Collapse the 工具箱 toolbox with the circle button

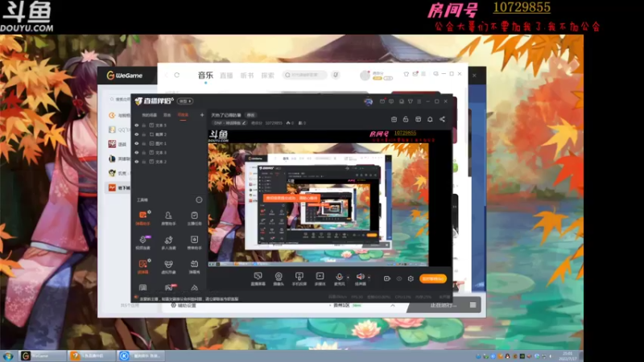[199, 200]
